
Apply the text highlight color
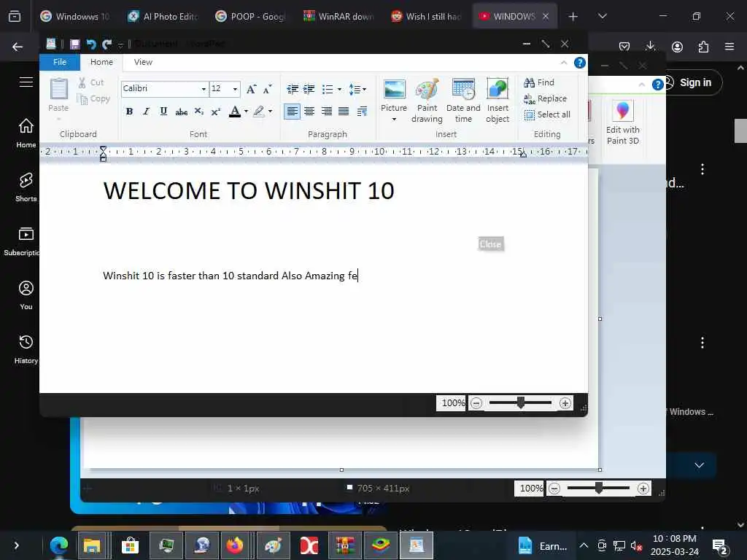click(x=259, y=112)
